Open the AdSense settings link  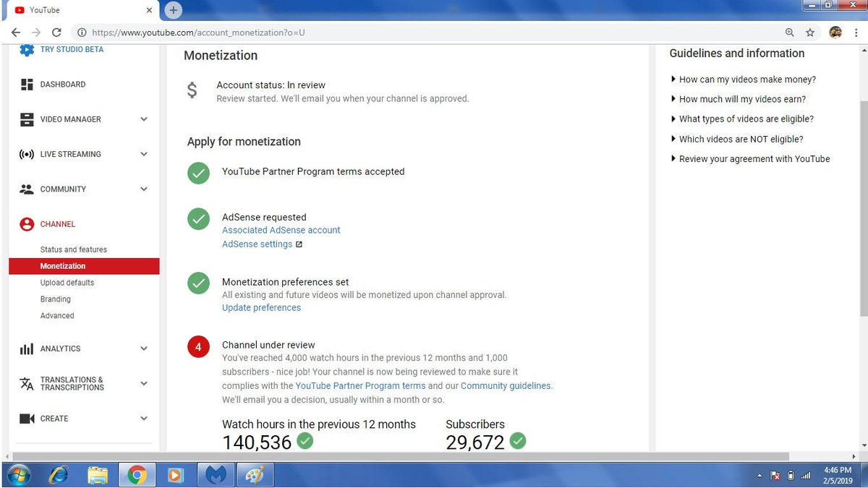[x=257, y=244]
